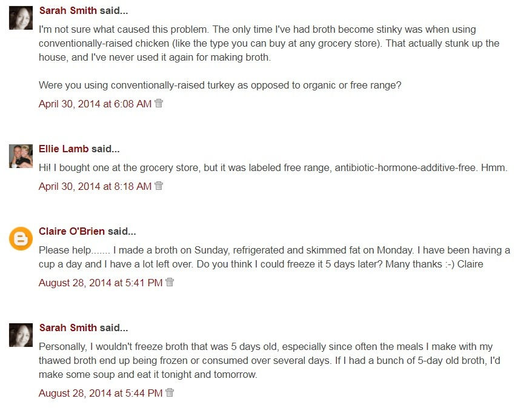This screenshot has height=410, width=532.
Task: Follow the August 28, 2014 at 5:41 PM permalink
Action: [x=101, y=283]
